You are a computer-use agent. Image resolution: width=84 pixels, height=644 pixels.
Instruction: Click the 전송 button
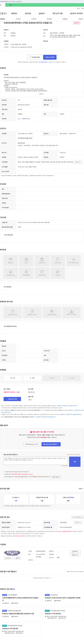[x=75, y=462]
